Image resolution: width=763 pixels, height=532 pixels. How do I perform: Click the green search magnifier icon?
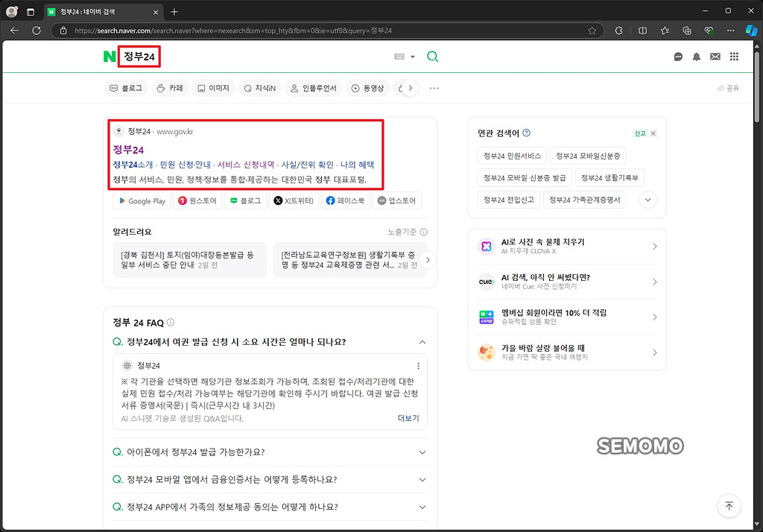coord(433,57)
